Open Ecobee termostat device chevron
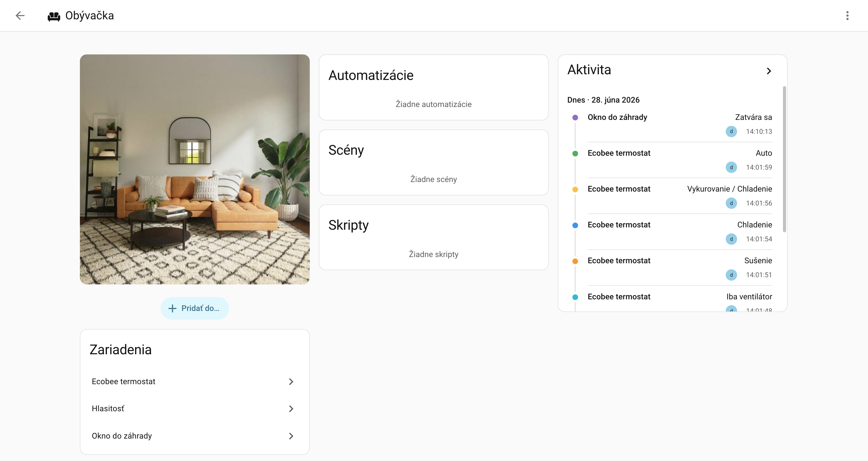The image size is (868, 461). coord(291,382)
